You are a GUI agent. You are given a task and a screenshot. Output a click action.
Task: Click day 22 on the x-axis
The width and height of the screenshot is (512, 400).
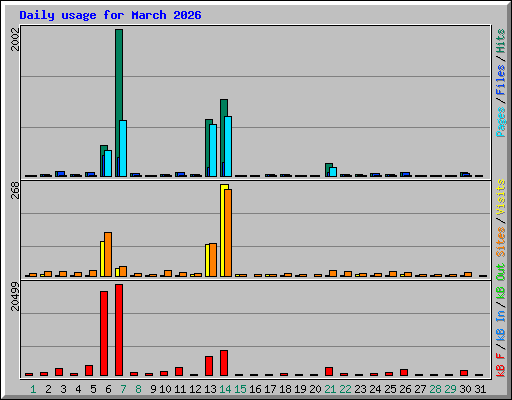pyautogui.click(x=345, y=389)
